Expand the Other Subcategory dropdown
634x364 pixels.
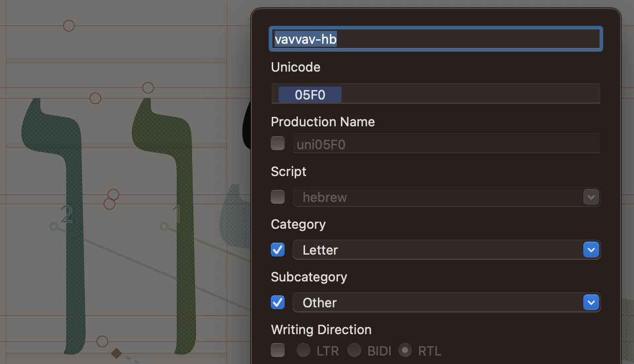(x=446, y=302)
